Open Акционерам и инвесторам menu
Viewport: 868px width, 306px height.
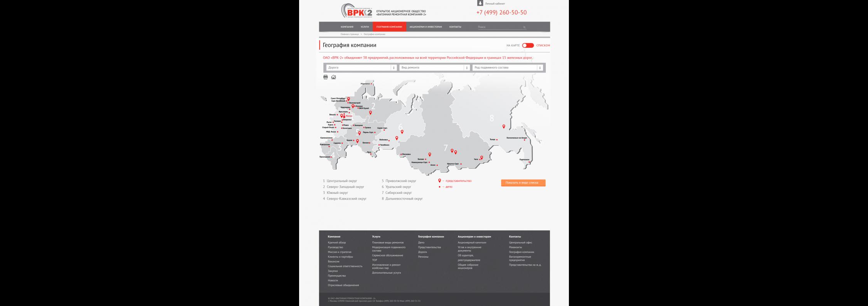pos(426,27)
